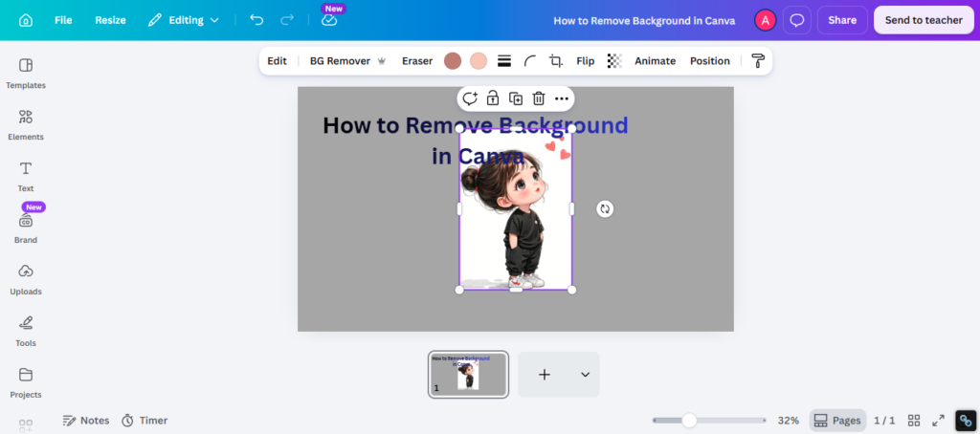
Task: Pick the light peach color swatch
Action: pyautogui.click(x=479, y=61)
